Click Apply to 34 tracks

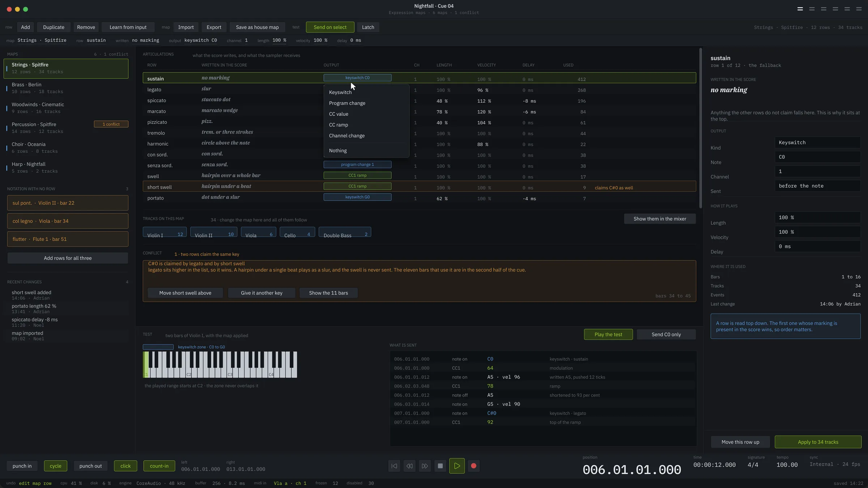(x=818, y=442)
